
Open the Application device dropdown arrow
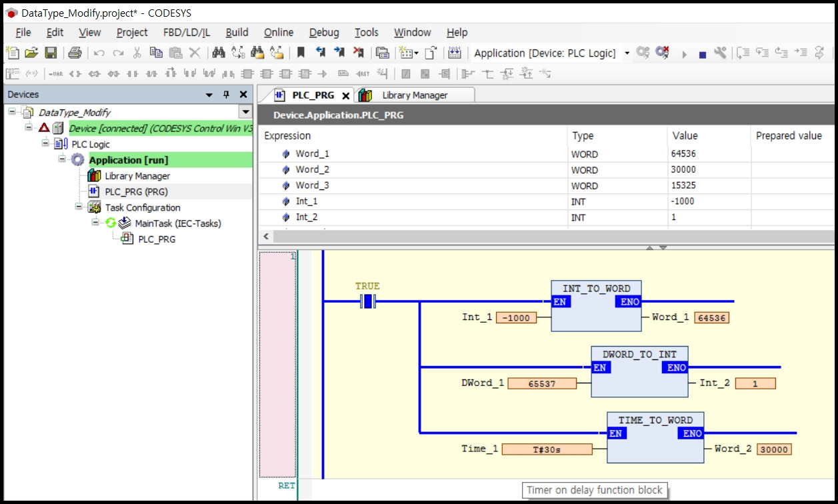click(x=627, y=53)
